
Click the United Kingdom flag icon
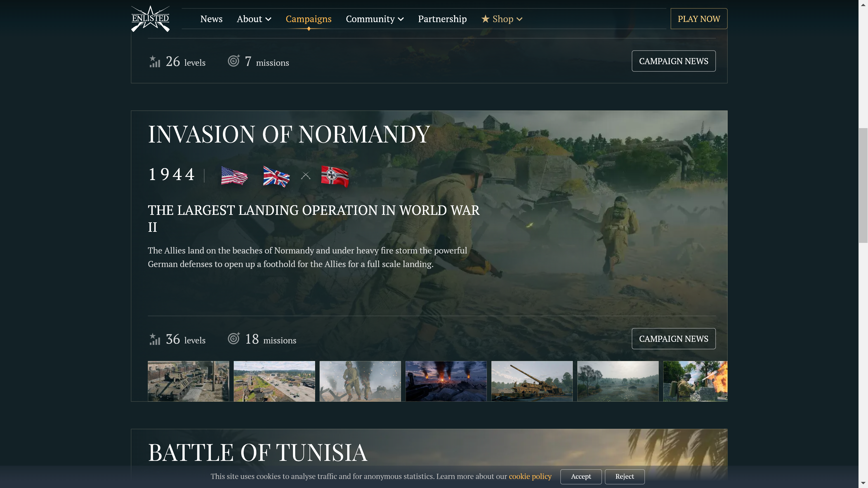click(276, 176)
